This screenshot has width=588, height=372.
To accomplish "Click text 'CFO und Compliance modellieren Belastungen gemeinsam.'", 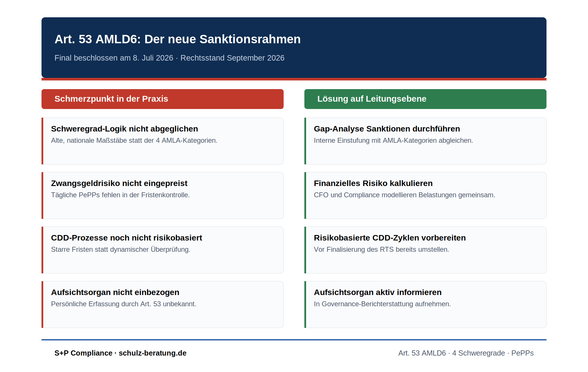I will pyautogui.click(x=405, y=195).
